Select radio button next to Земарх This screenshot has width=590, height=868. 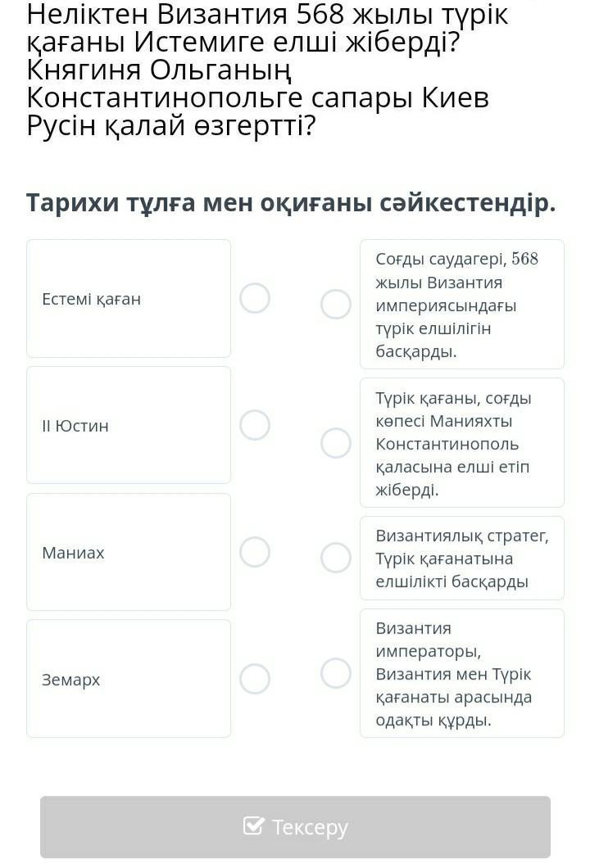[x=255, y=679]
